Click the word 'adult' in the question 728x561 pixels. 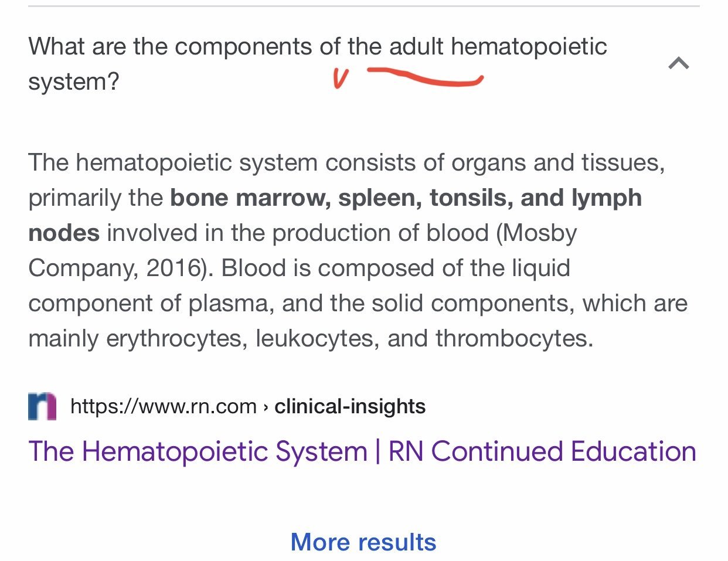(416, 47)
